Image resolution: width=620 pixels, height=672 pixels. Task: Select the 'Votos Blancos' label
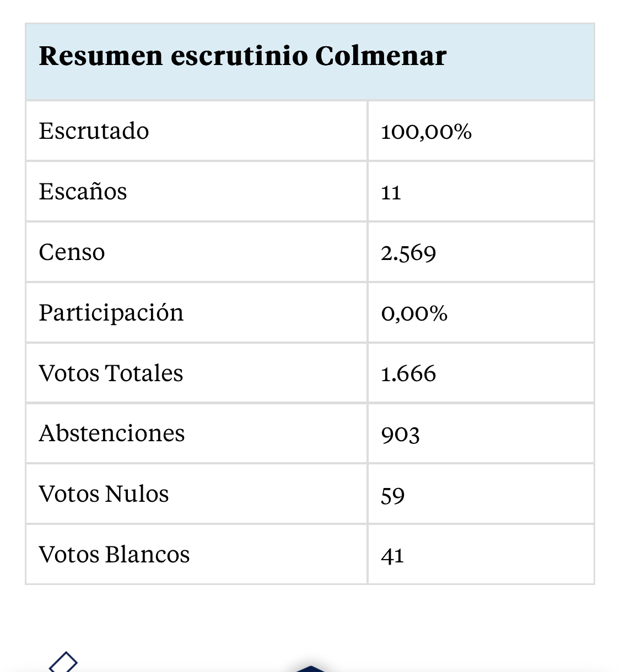(x=114, y=555)
